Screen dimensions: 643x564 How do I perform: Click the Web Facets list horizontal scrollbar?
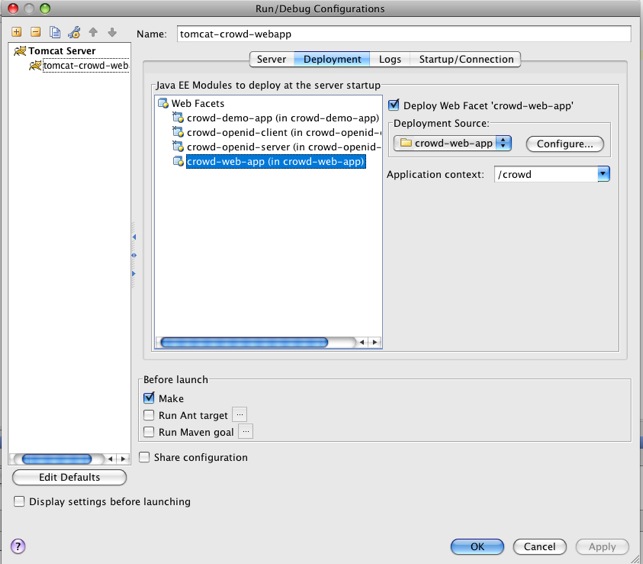[244, 342]
